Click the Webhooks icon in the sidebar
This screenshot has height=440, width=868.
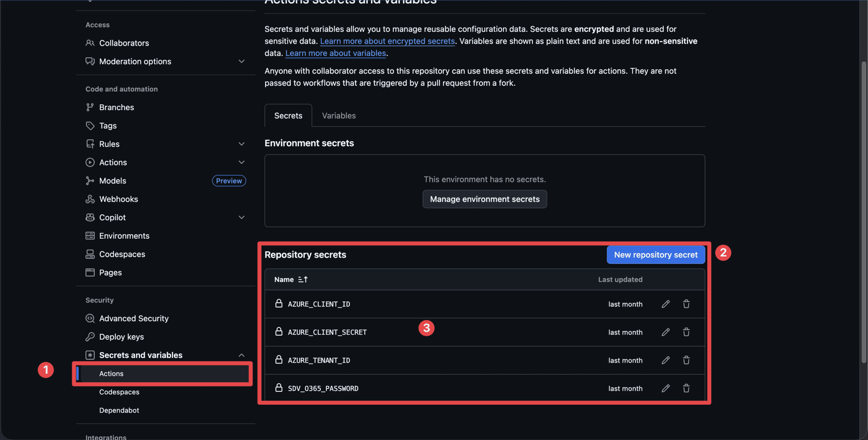pyautogui.click(x=90, y=199)
